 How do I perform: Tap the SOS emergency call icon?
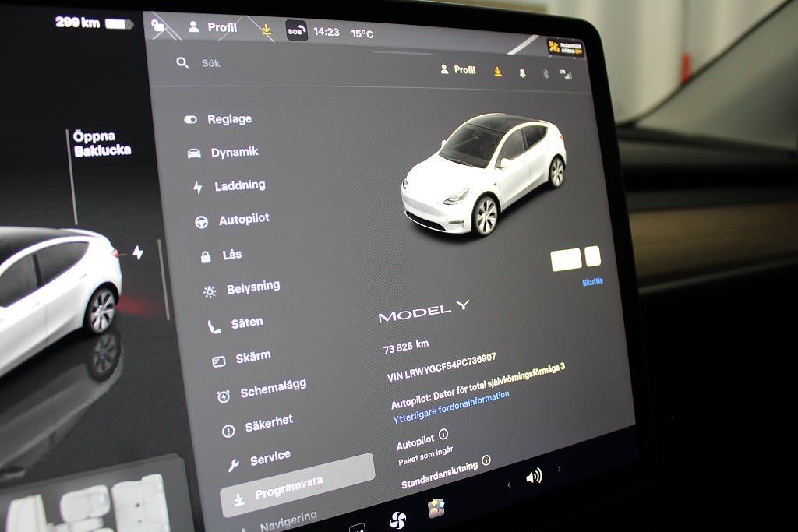click(x=296, y=31)
